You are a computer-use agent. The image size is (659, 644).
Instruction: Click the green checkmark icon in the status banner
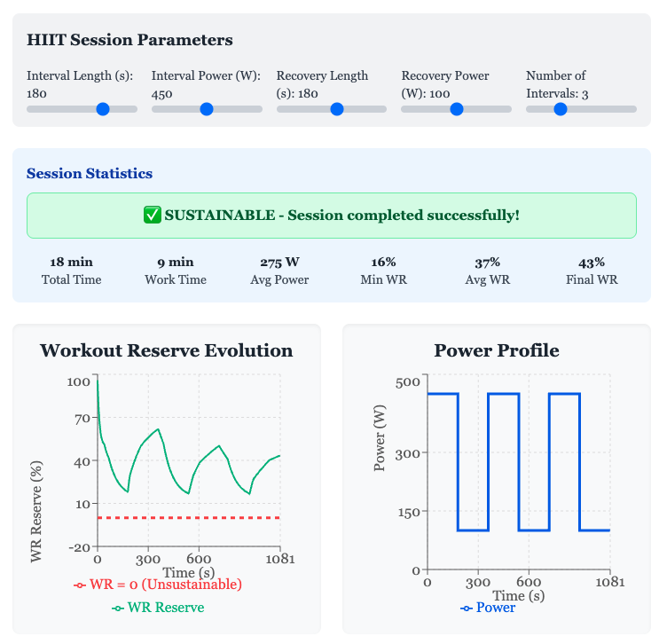point(153,216)
